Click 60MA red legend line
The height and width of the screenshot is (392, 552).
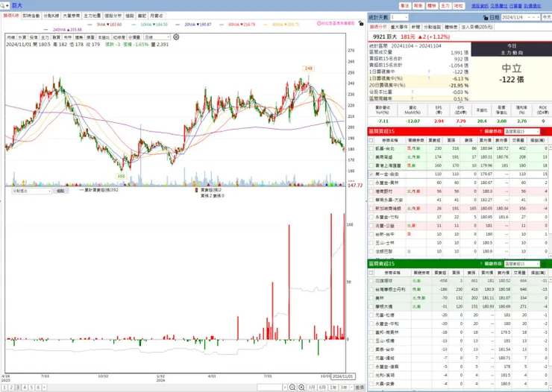(x=221, y=25)
